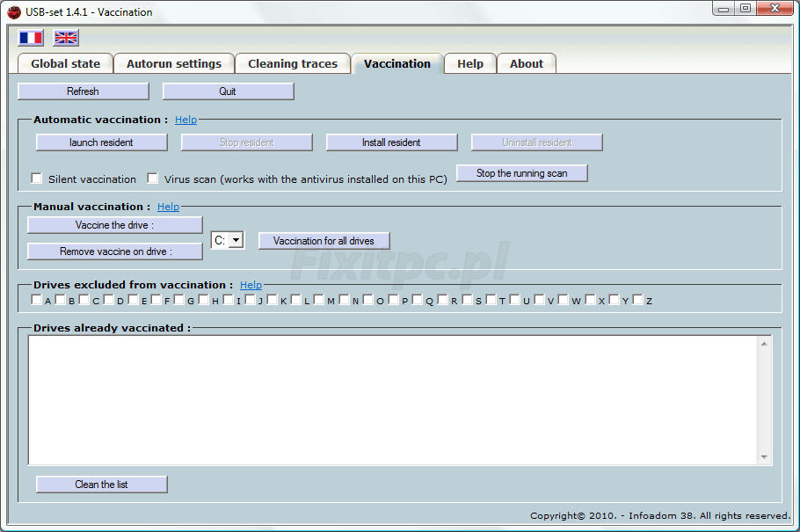Click the USB-set app icon in title bar
Screen dimensions: 800x532
14,11
